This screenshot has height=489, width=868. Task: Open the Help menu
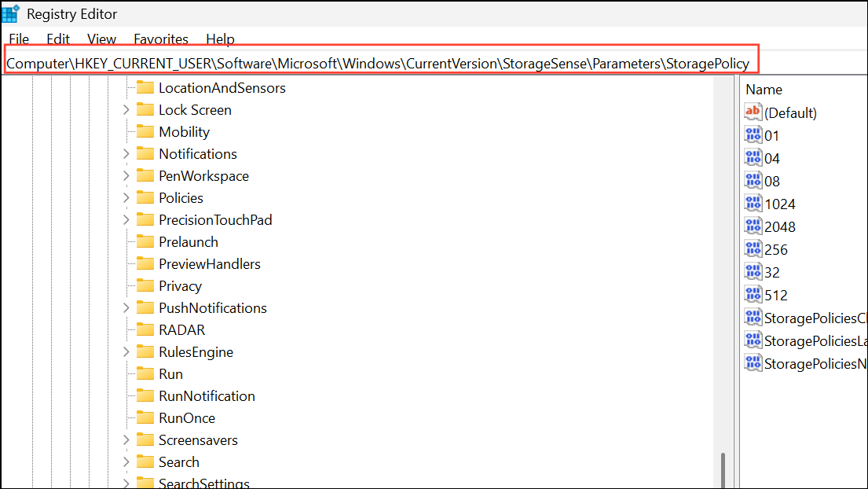click(x=220, y=39)
